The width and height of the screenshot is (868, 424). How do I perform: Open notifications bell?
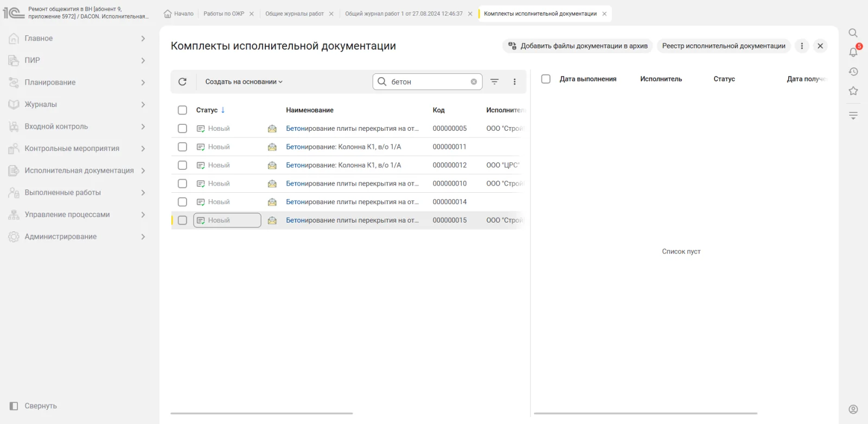(853, 52)
